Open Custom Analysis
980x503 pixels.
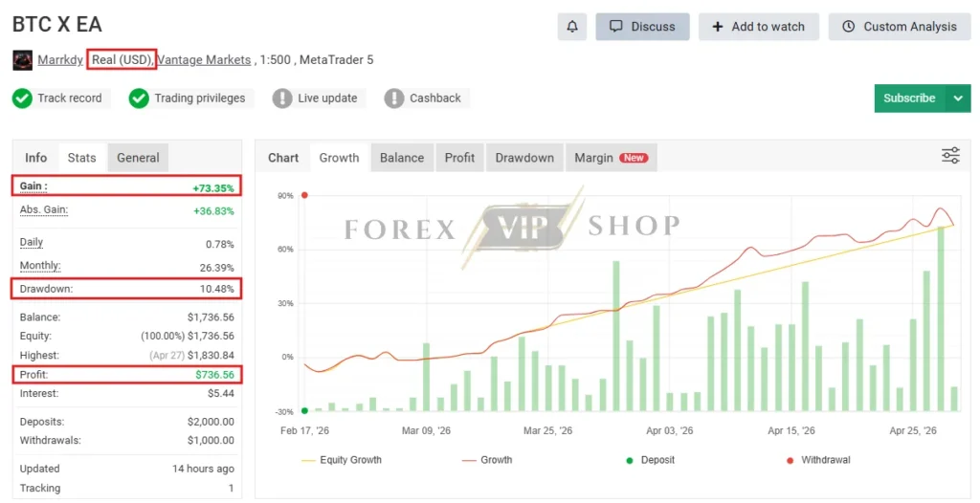(900, 27)
